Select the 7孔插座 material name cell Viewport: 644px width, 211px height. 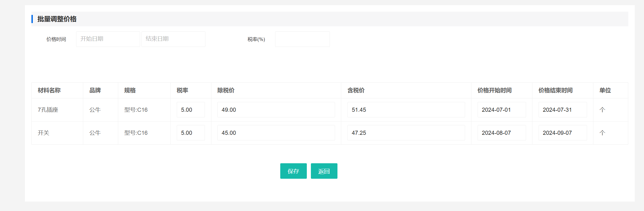(x=48, y=110)
